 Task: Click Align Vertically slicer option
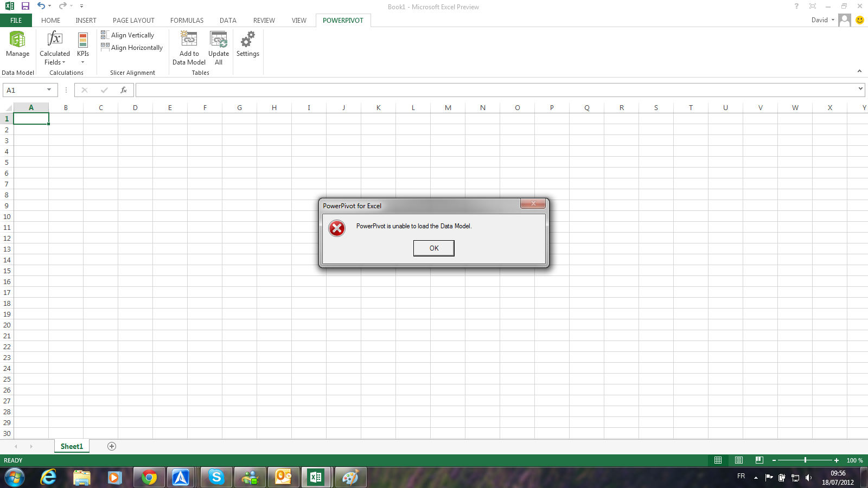128,35
